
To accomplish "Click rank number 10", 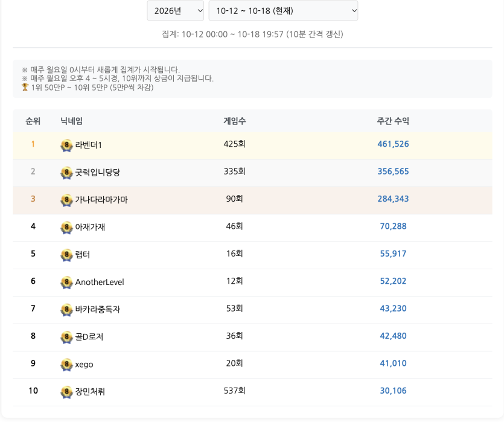I will pos(33,391).
